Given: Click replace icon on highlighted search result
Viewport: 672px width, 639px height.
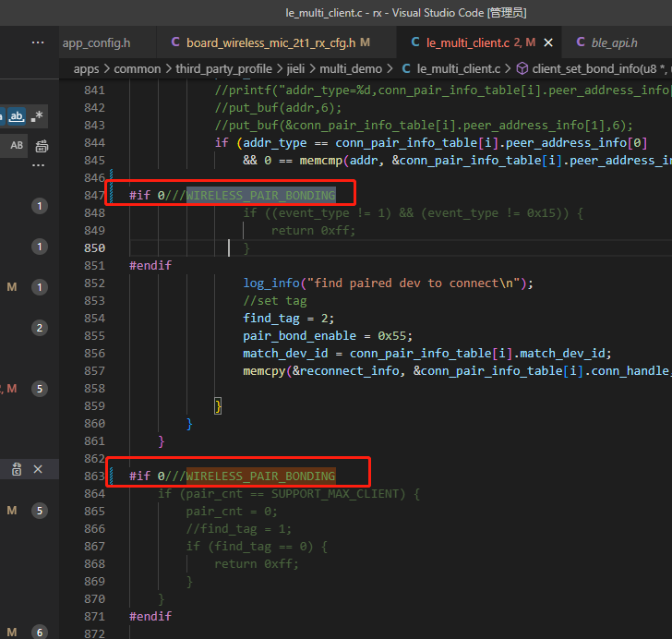Looking at the screenshot, I should [x=17, y=469].
